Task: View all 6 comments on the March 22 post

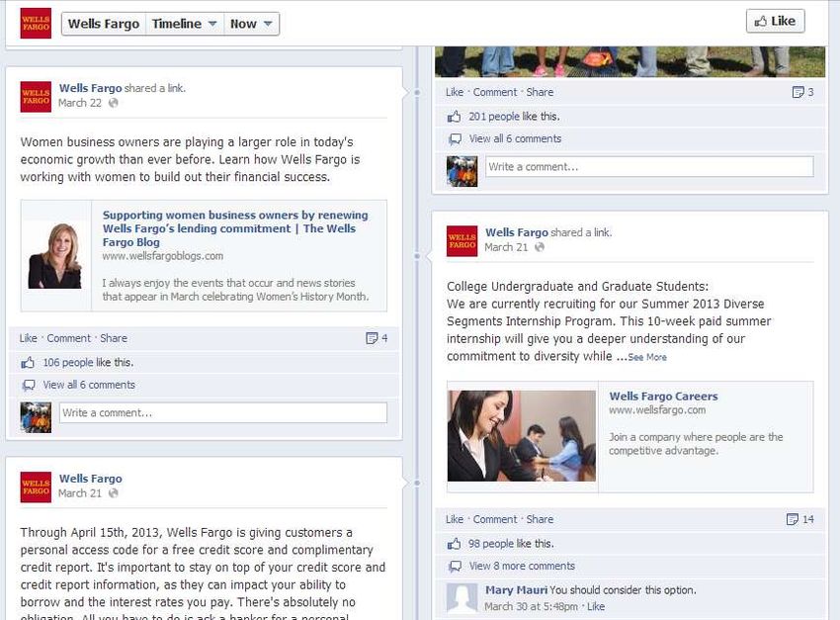Action: tap(89, 385)
